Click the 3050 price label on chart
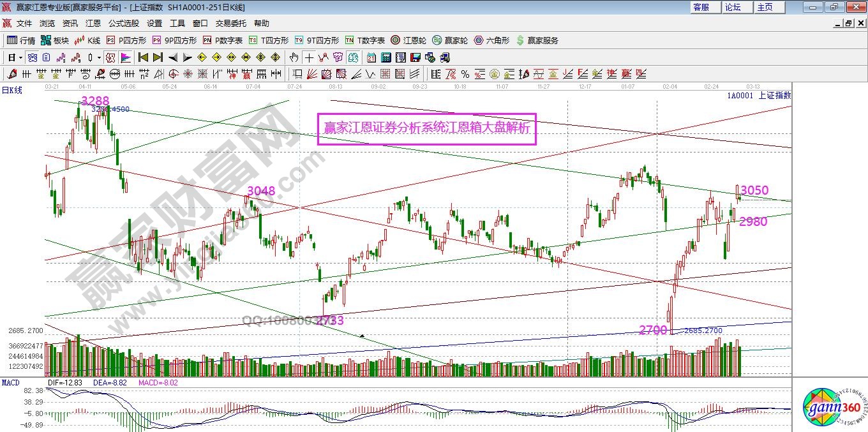This screenshot has width=868, height=432. pos(754,190)
